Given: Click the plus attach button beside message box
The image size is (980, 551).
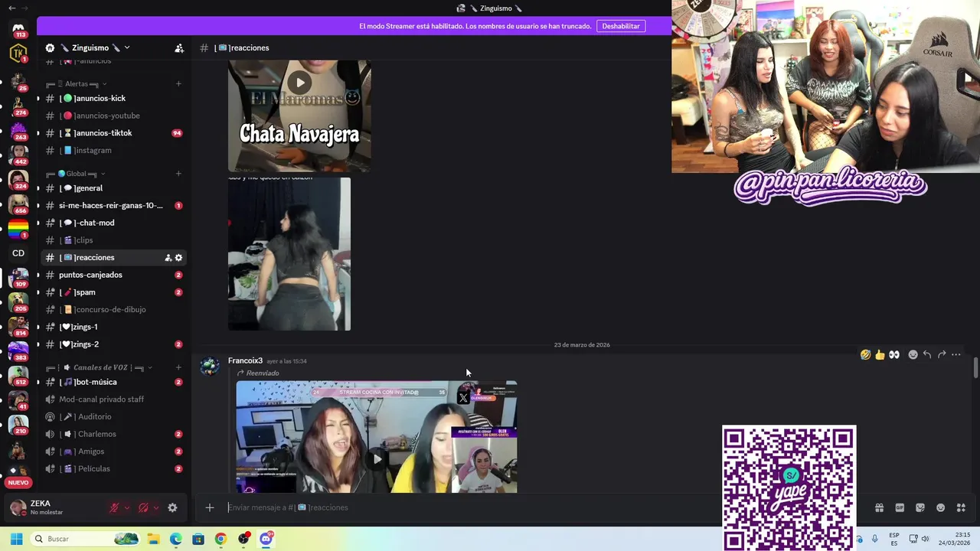Looking at the screenshot, I should 209,507.
